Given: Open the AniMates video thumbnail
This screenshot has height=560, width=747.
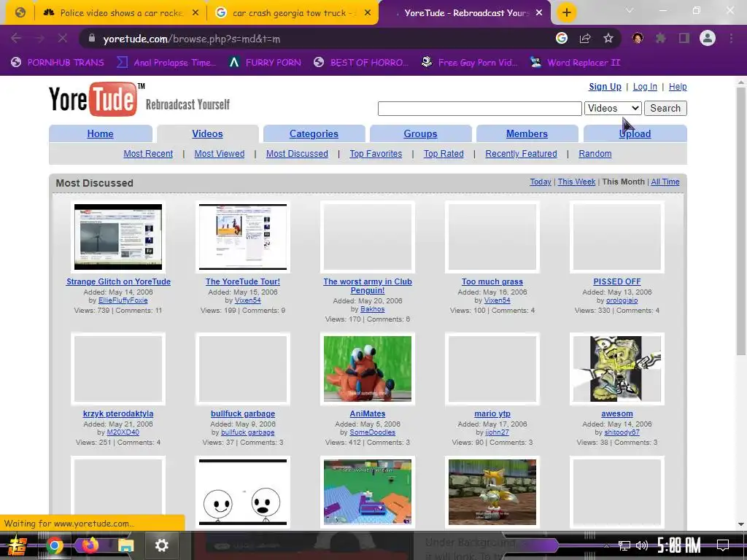Looking at the screenshot, I should pyautogui.click(x=368, y=368).
